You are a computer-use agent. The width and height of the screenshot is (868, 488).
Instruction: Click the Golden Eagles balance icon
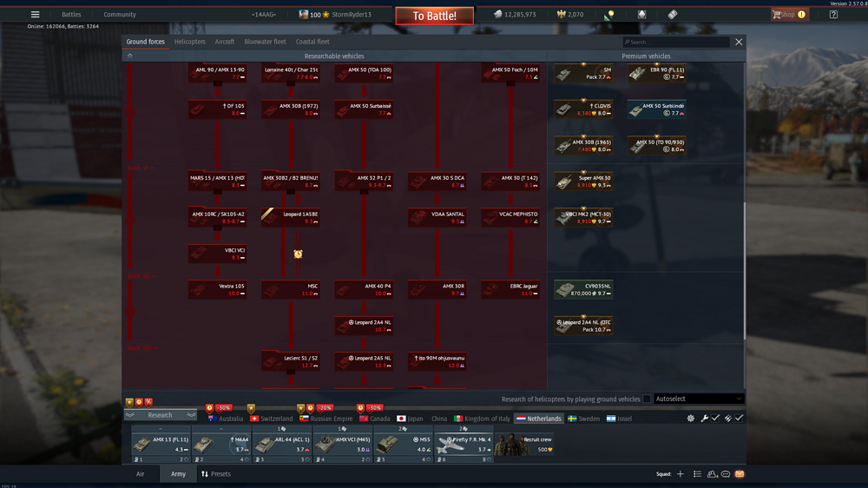pyautogui.click(x=562, y=15)
